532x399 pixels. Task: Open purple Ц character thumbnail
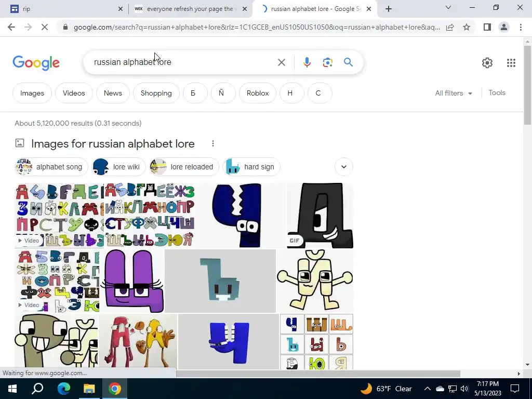tap(132, 281)
